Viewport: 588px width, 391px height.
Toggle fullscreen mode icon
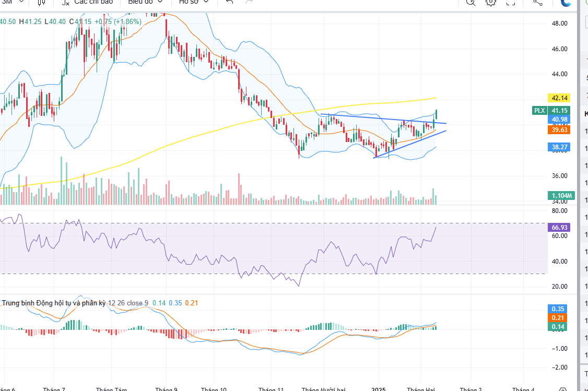coord(510,2)
